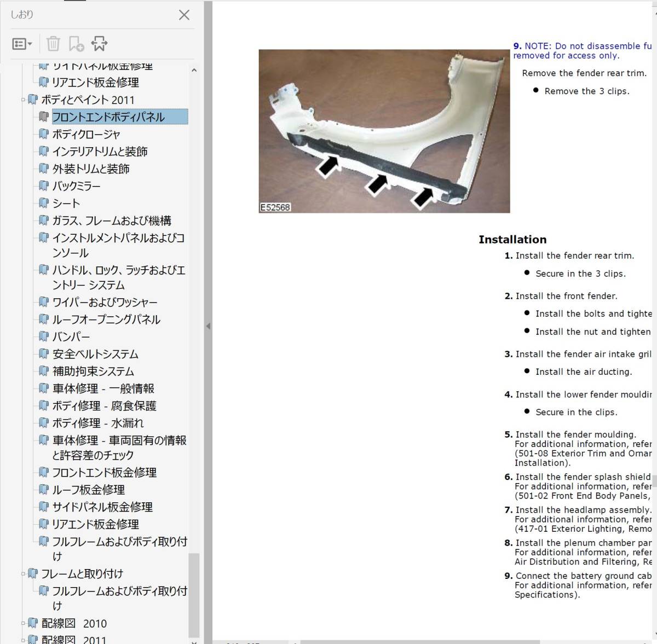Add a new bookmark icon
This screenshot has height=644, width=657.
[x=76, y=43]
